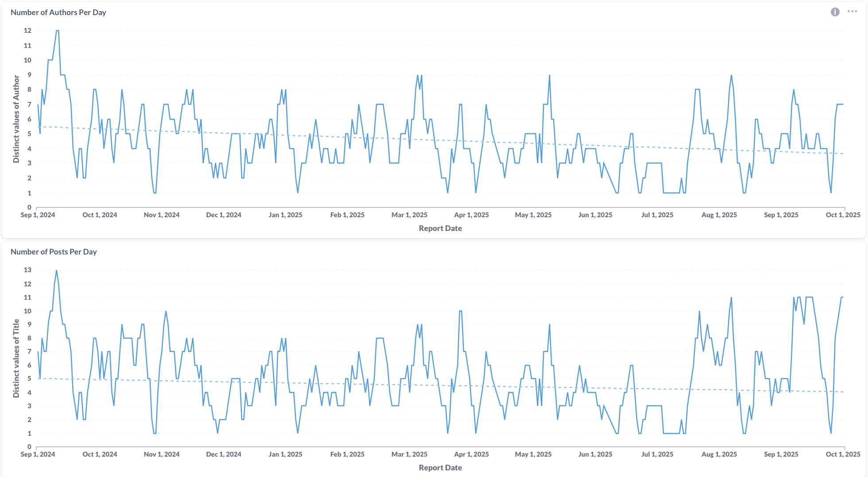Click "Report Date" axis label under the Authors chart
The image size is (868, 477).
tap(440, 228)
